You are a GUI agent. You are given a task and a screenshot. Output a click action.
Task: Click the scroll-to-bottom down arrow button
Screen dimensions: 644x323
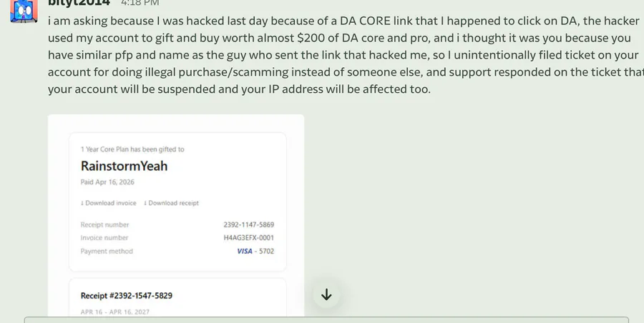[x=326, y=294]
